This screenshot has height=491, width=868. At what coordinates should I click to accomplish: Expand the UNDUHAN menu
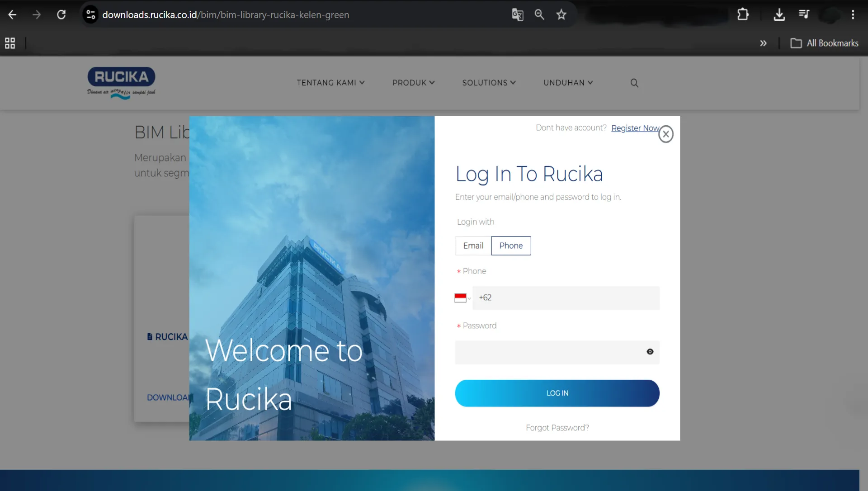(x=568, y=83)
